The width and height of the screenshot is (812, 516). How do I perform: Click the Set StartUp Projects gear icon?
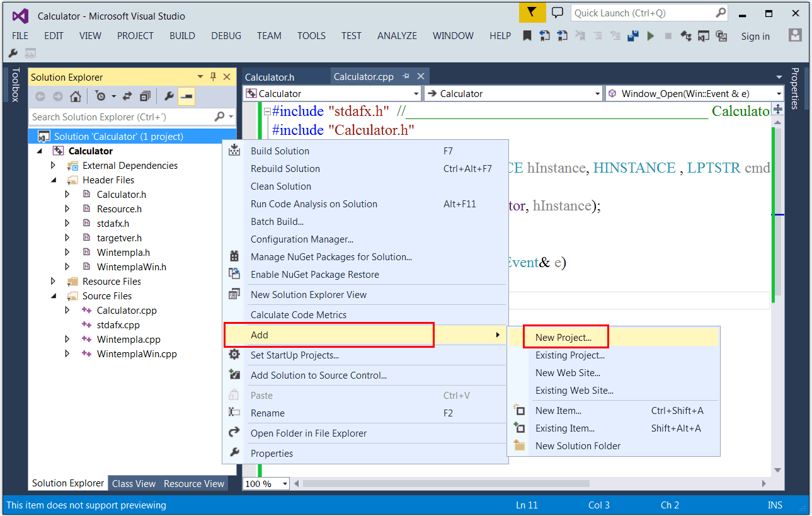coord(234,355)
